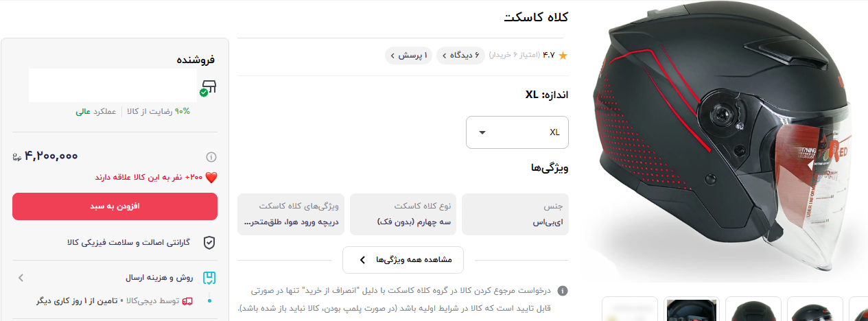Screen dimensions: 868x321
Task: Click the orange rating star icon
Action: (563, 56)
